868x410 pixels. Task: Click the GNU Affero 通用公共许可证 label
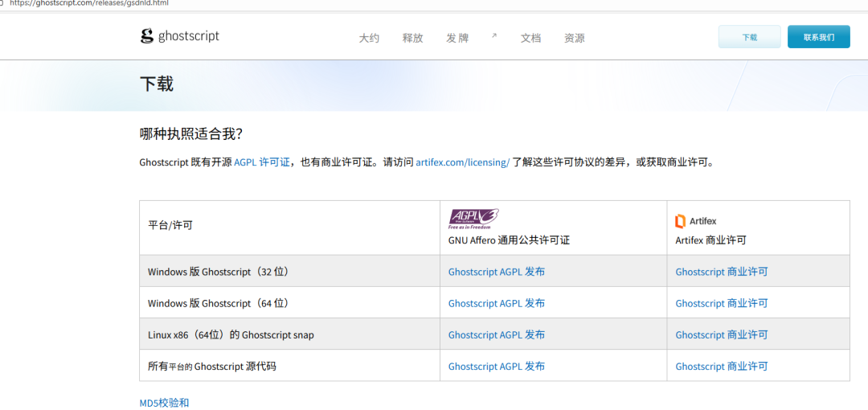509,240
